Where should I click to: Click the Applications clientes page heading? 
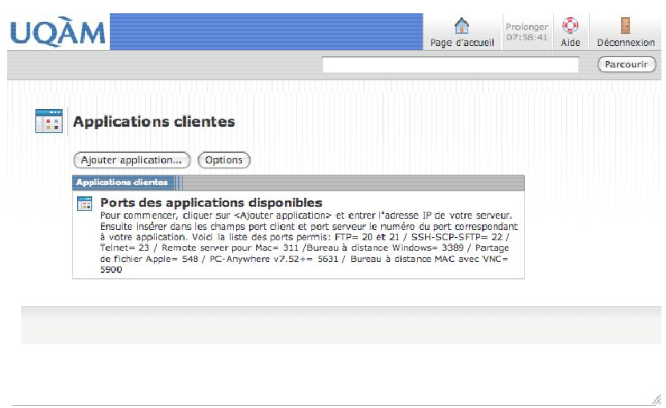tap(153, 122)
